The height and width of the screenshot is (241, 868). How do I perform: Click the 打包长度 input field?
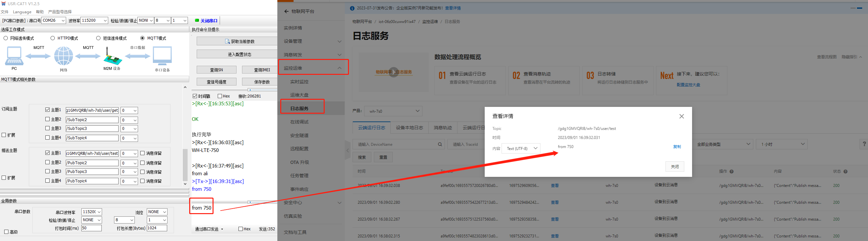coord(157,228)
